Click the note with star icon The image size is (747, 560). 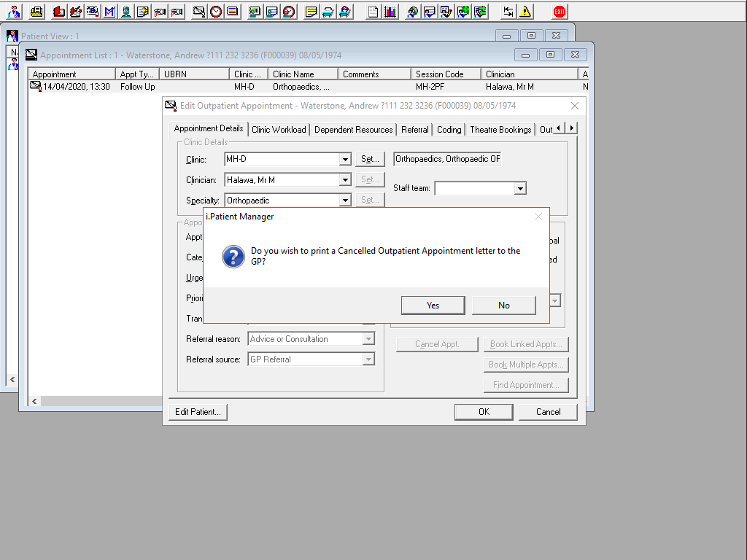143,12
